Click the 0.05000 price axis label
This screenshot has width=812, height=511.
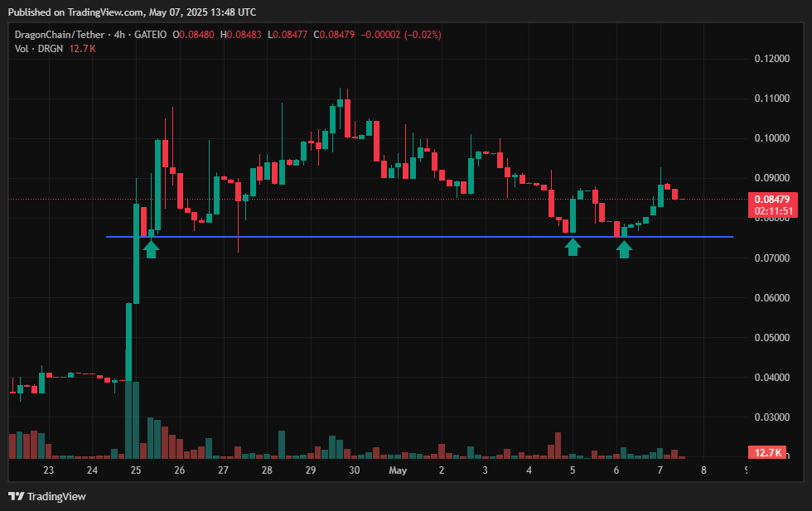772,338
